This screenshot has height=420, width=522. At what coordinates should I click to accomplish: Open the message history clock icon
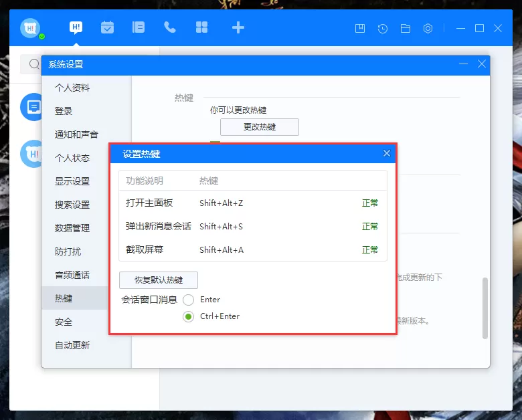pos(383,28)
